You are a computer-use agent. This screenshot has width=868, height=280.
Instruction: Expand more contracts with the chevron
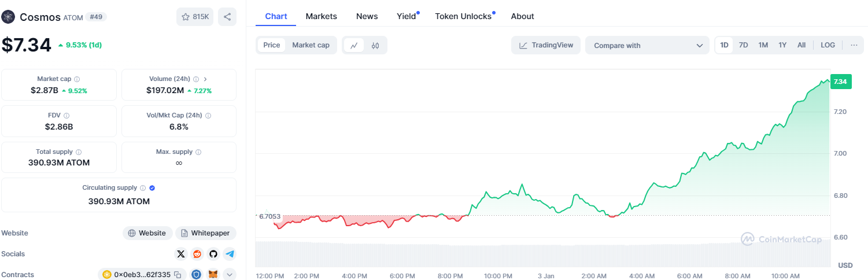tap(230, 275)
